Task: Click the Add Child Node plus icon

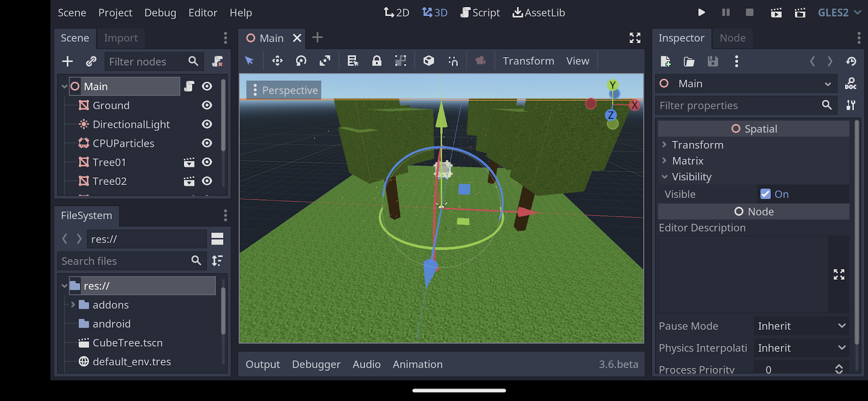Action: (x=68, y=62)
